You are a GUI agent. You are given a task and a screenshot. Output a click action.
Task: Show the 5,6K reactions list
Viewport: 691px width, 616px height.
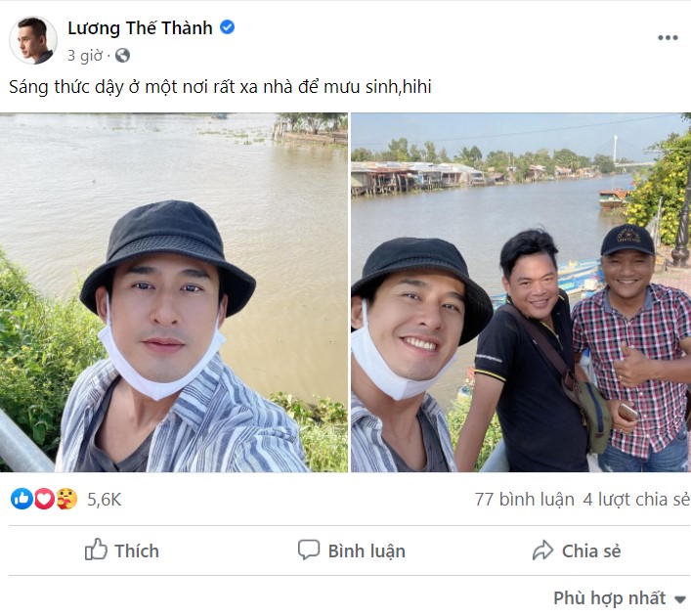(104, 499)
